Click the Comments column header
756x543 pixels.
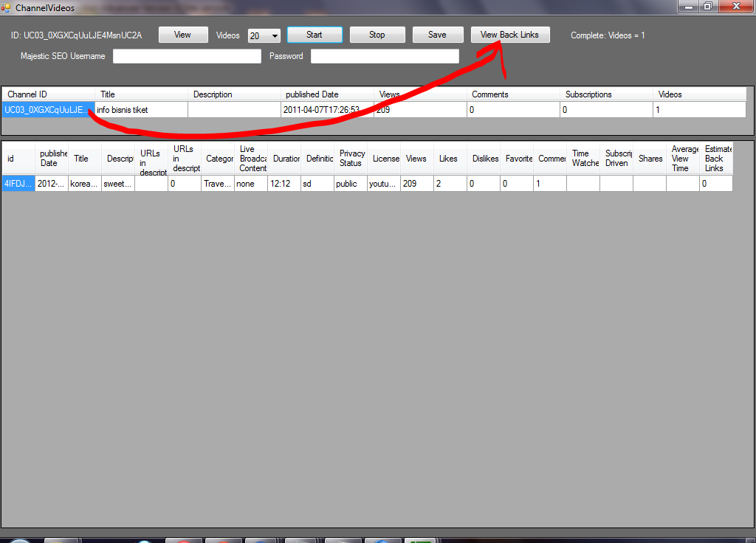[513, 94]
